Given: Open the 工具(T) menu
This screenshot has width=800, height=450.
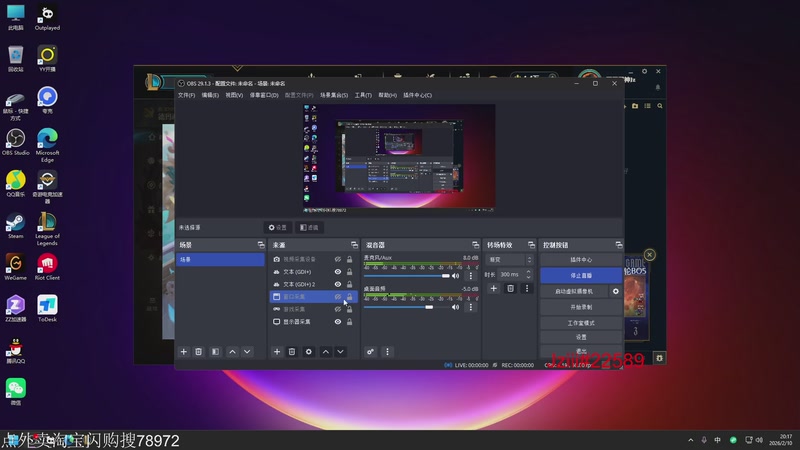Looking at the screenshot, I should pos(363,95).
